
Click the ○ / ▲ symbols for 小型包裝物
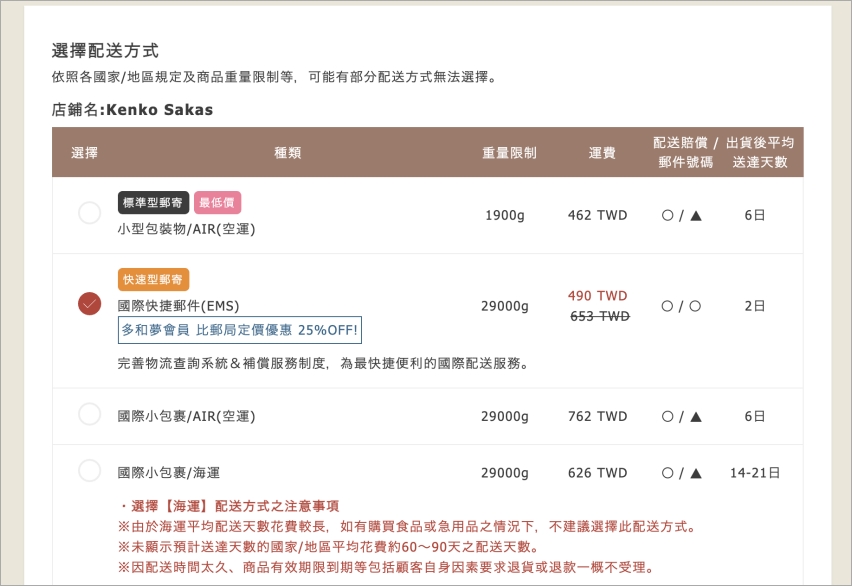(681, 215)
